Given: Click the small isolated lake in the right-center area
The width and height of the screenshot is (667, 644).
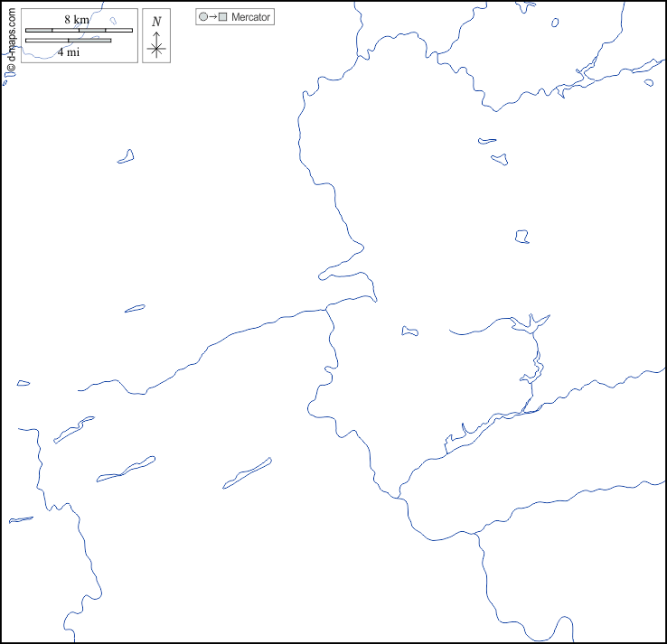Looking at the screenshot, I should click(521, 237).
